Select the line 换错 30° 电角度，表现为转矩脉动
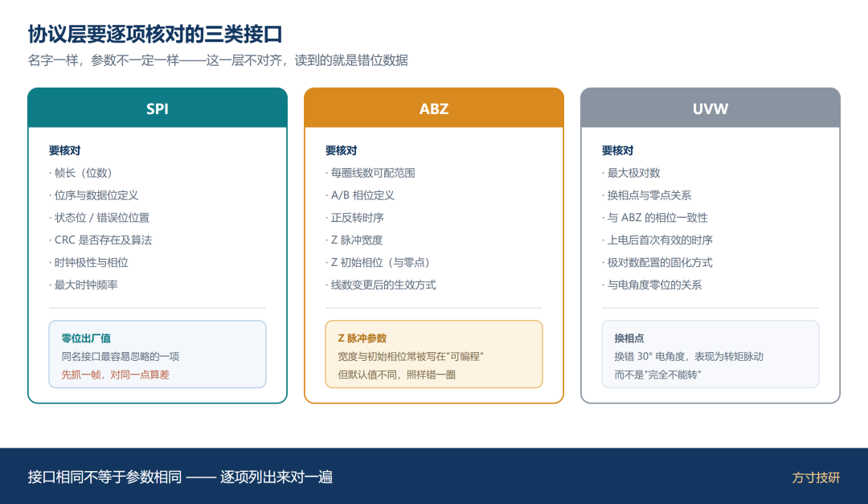The height and width of the screenshot is (504, 868). click(689, 356)
